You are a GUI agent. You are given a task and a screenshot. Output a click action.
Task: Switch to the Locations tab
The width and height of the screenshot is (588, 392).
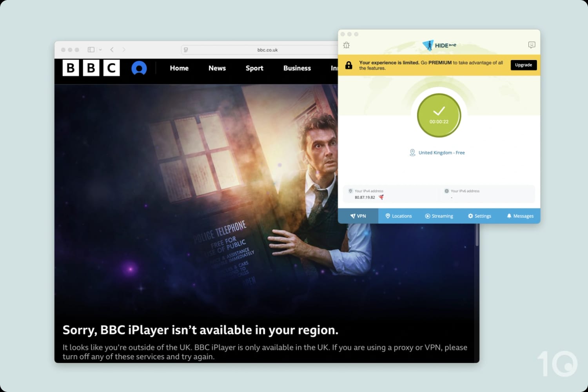tap(398, 216)
